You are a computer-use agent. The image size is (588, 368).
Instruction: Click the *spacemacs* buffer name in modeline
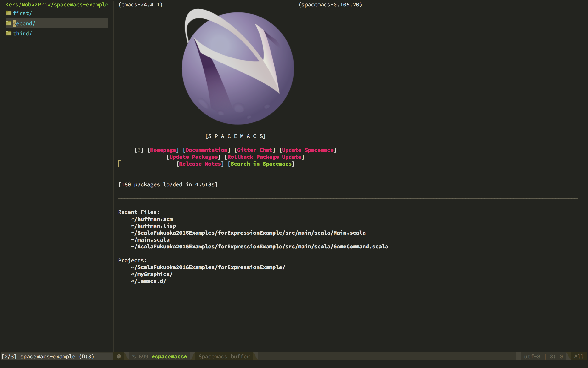pyautogui.click(x=169, y=356)
